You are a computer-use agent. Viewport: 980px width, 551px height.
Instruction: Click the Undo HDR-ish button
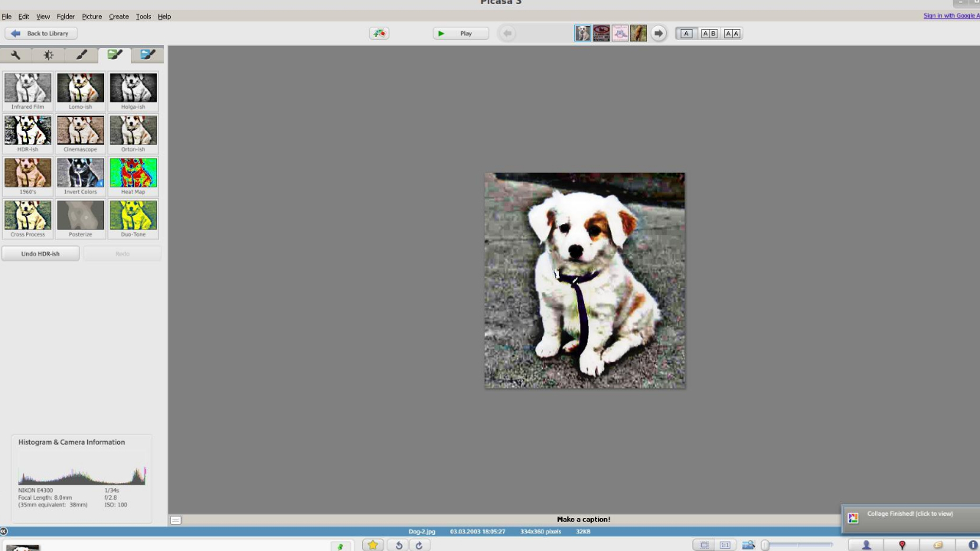point(40,253)
